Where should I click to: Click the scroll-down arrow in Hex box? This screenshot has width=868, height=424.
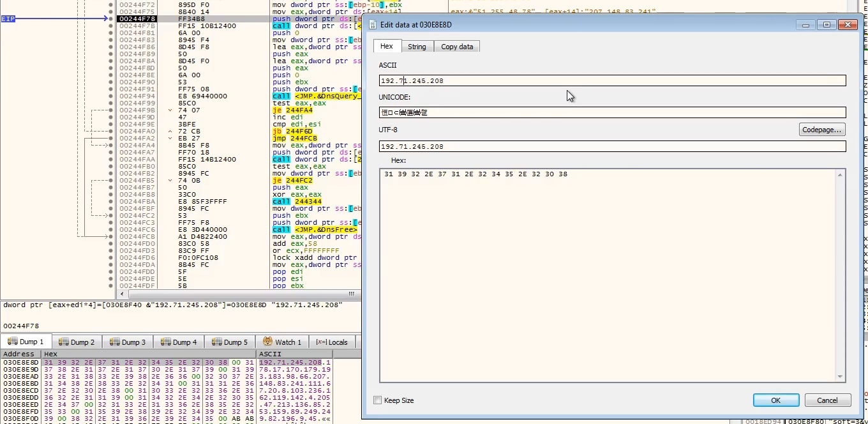click(840, 377)
